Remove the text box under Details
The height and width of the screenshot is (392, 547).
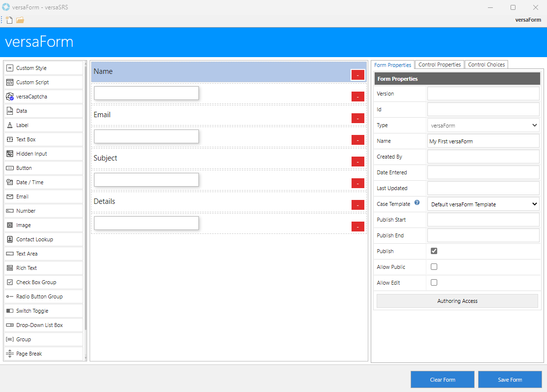(x=357, y=227)
